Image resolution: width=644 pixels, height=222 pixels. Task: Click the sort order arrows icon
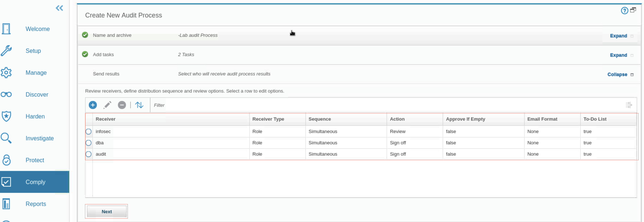click(x=139, y=105)
